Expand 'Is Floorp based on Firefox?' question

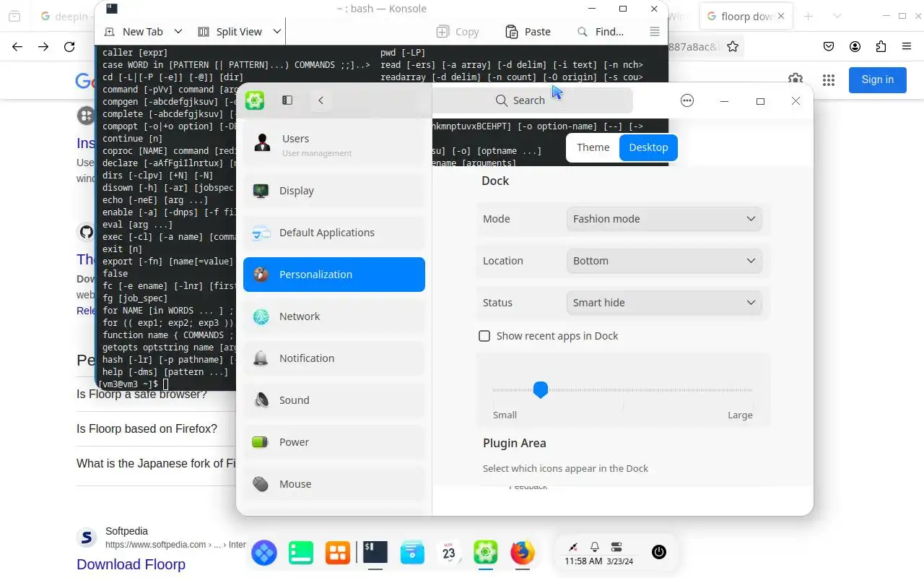(x=147, y=429)
